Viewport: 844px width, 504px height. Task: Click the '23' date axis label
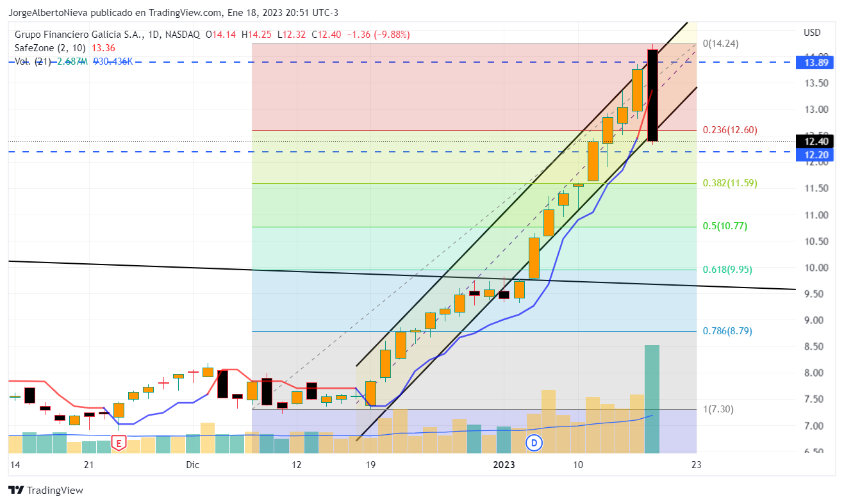click(697, 464)
